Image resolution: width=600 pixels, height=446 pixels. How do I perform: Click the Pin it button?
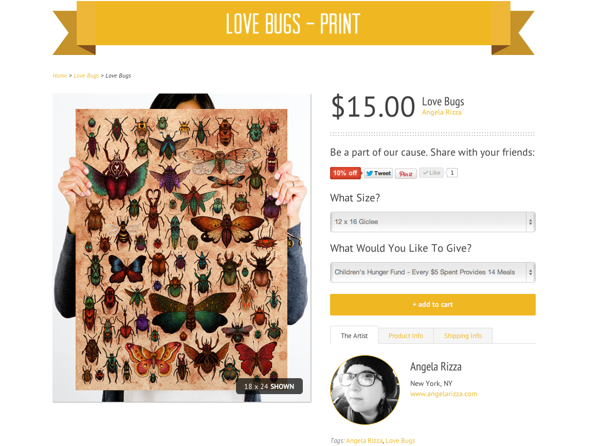click(406, 173)
